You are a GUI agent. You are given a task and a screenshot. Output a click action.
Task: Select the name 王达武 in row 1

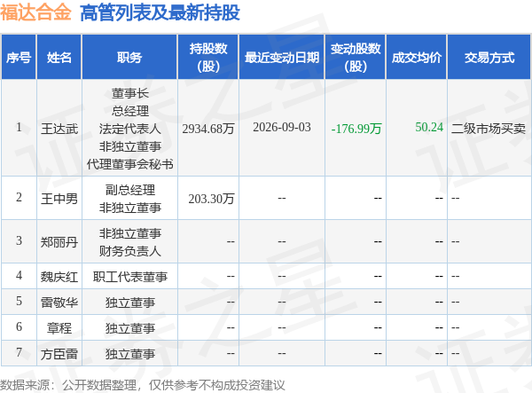pyautogui.click(x=59, y=129)
